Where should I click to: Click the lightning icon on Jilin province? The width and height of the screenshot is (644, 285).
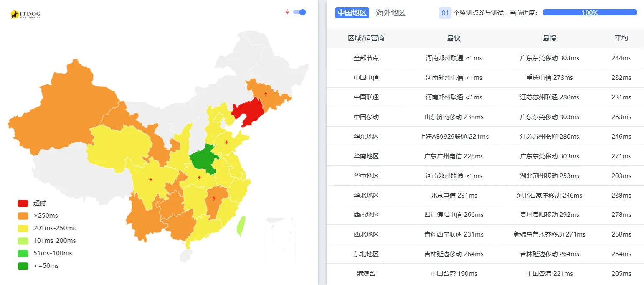click(x=265, y=94)
